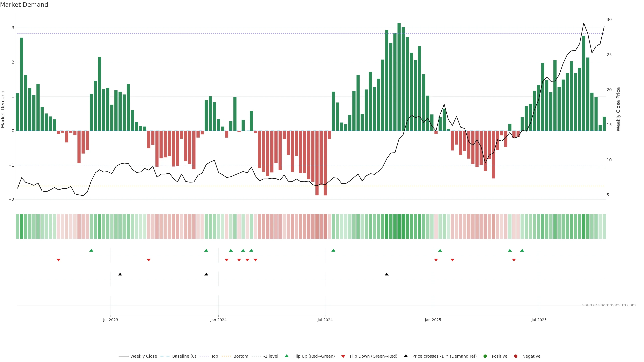Click the Market Demand chart title

[24, 5]
